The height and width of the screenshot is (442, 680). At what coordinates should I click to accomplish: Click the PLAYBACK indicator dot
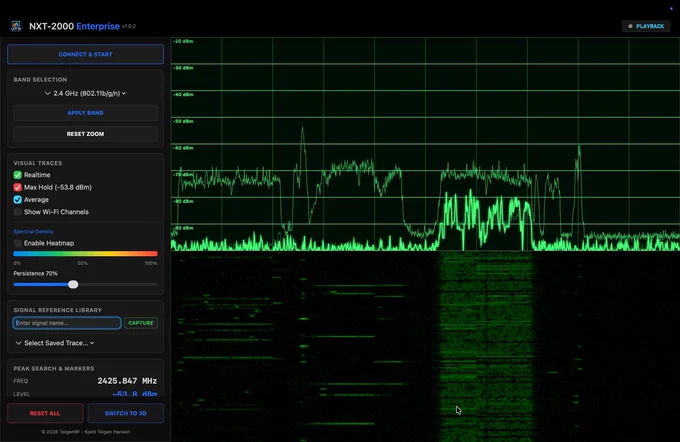click(x=630, y=26)
